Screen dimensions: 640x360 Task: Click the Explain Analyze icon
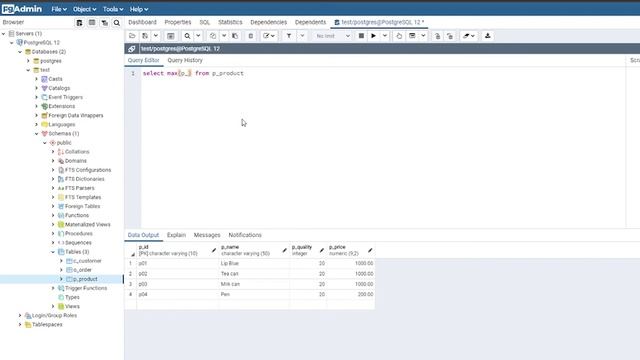pos(412,36)
